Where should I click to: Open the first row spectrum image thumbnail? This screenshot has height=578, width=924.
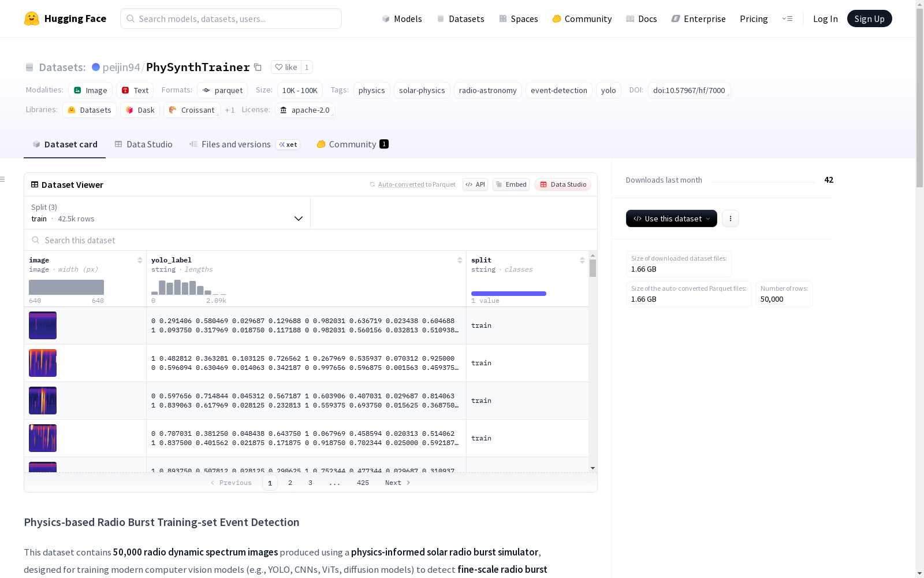coord(43,325)
